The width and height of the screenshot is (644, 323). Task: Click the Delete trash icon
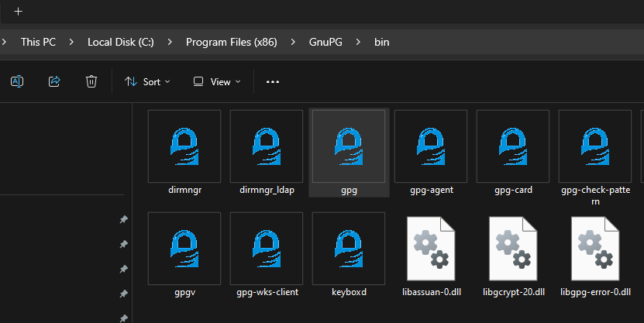click(91, 81)
